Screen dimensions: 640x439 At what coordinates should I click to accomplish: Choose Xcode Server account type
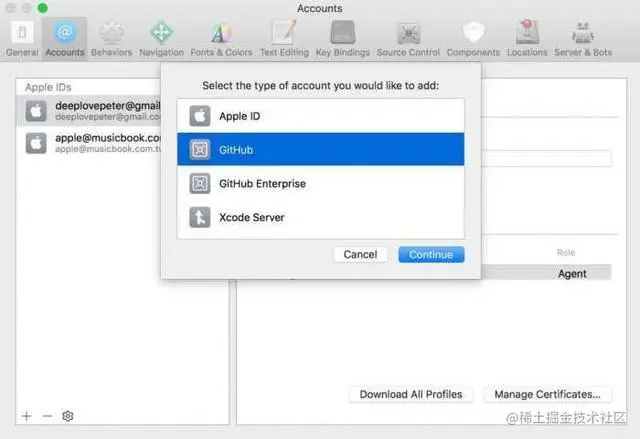(x=321, y=217)
